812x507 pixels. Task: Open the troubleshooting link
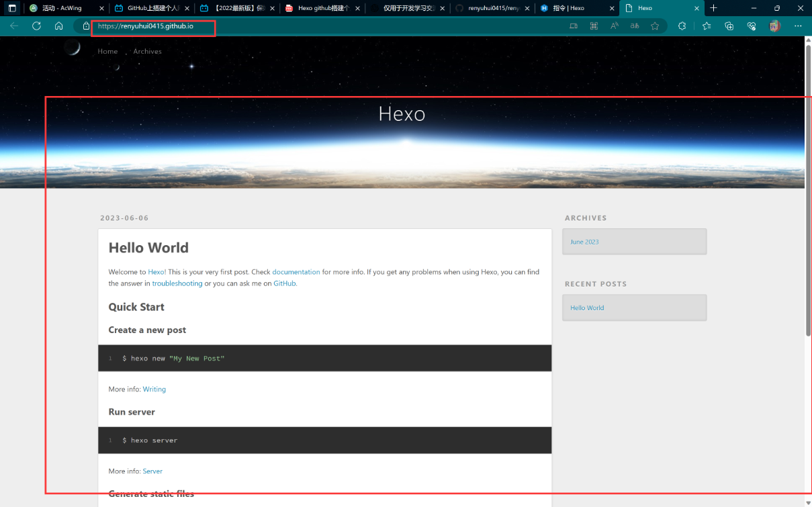[x=177, y=283]
